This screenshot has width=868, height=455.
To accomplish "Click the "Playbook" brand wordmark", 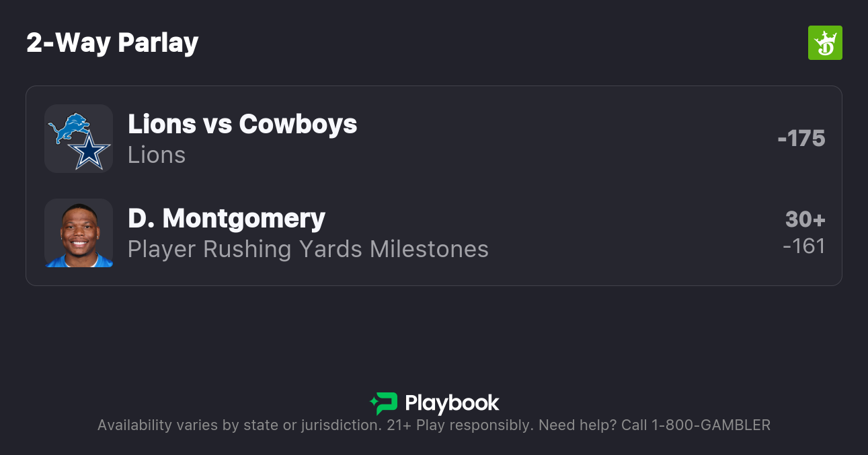I will click(452, 403).
